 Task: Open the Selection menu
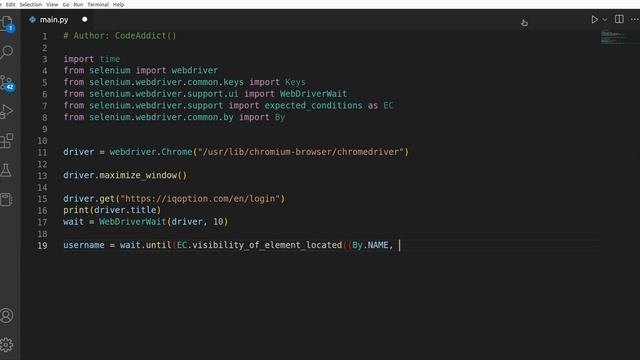tap(31, 4)
